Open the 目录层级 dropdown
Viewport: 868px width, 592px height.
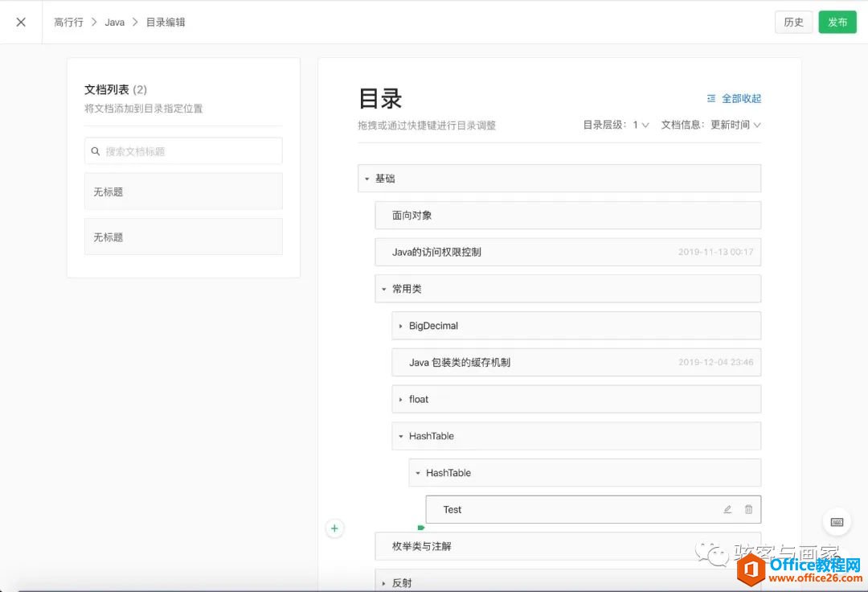(641, 125)
